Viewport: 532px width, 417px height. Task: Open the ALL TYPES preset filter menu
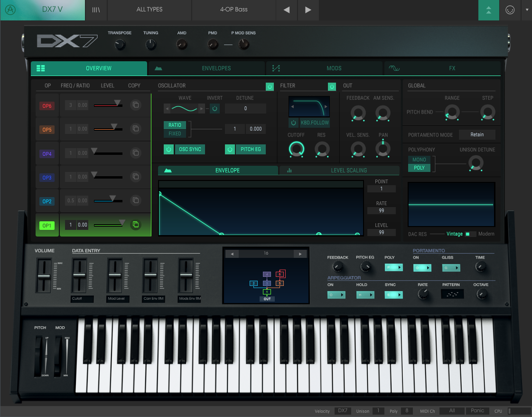(149, 9)
